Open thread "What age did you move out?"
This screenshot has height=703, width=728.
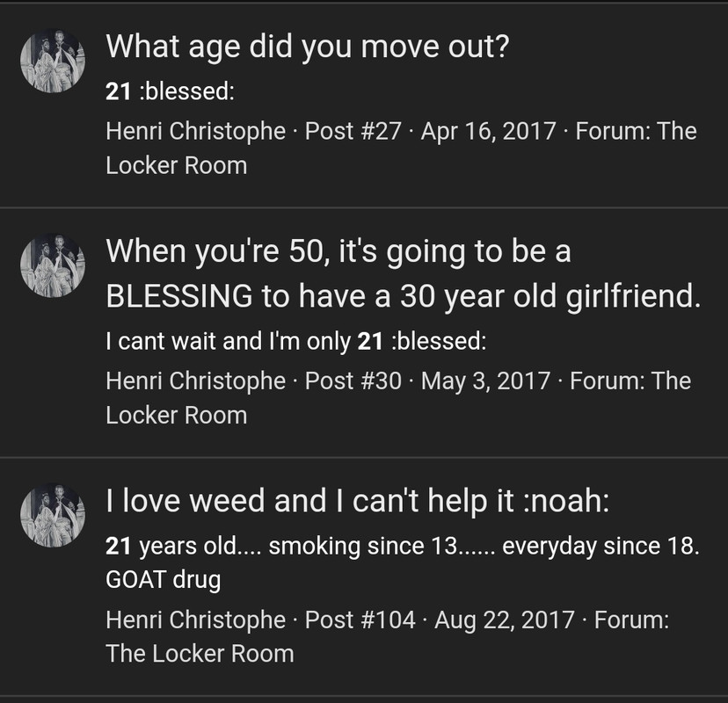(308, 47)
